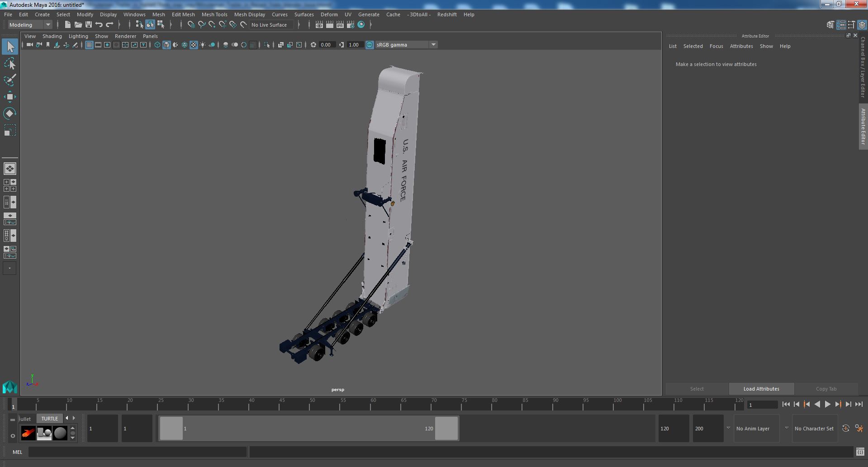Open the Mesh Tools menu

point(214,14)
